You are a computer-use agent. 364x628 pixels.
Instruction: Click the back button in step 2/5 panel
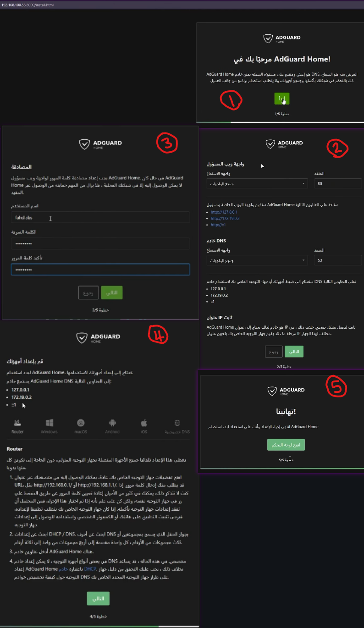[274, 352]
